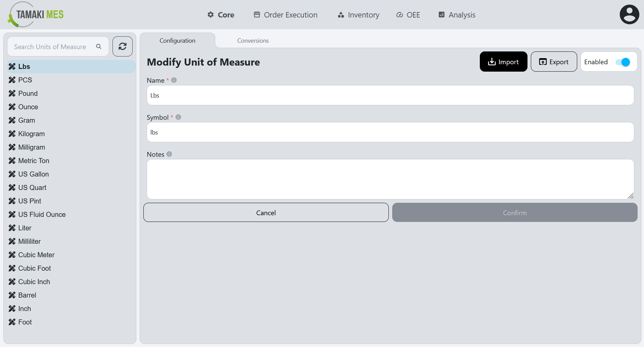Click the Notes info icon

pyautogui.click(x=170, y=154)
